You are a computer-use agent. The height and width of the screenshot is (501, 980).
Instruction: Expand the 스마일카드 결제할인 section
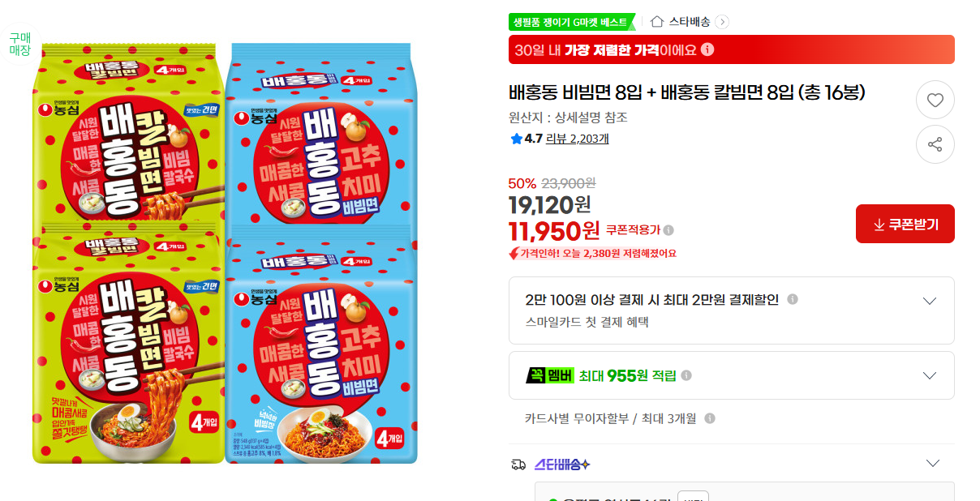(x=930, y=301)
